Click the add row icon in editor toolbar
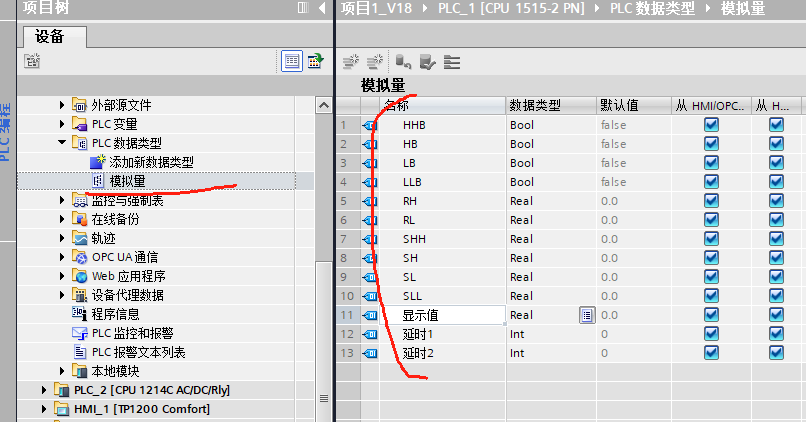The image size is (806, 422). tap(376, 62)
